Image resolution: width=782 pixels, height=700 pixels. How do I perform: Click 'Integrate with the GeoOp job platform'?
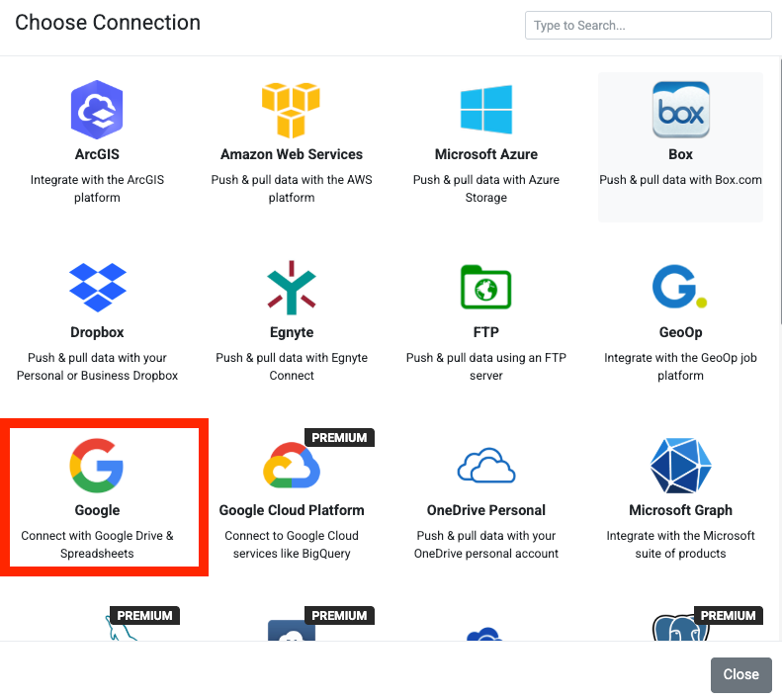pyautogui.click(x=681, y=367)
